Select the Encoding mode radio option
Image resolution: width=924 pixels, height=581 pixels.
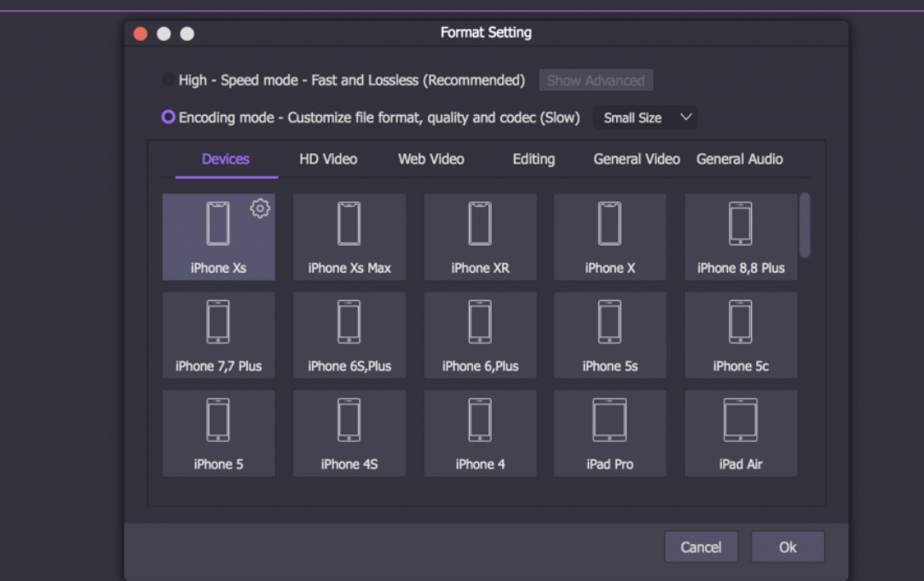169,117
